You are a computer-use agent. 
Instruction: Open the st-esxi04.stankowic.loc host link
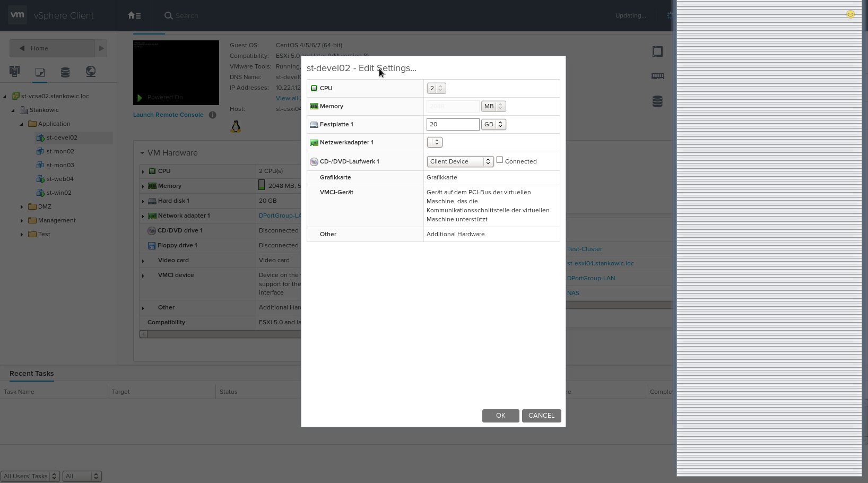pos(601,263)
